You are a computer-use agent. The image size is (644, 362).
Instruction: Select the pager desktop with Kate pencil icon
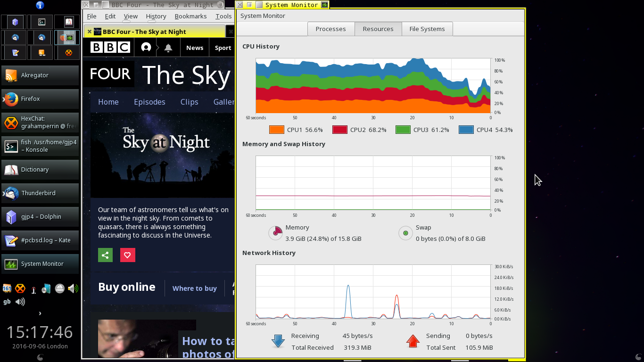click(14, 52)
